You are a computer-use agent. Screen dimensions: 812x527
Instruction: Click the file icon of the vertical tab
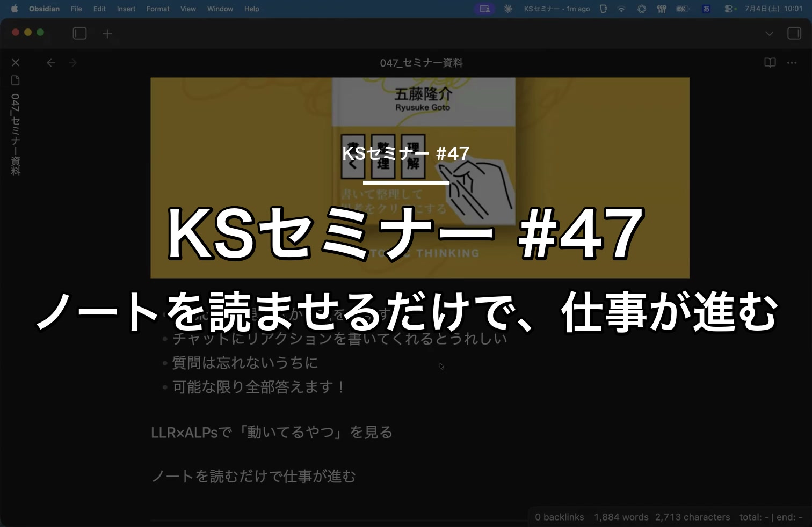point(16,80)
